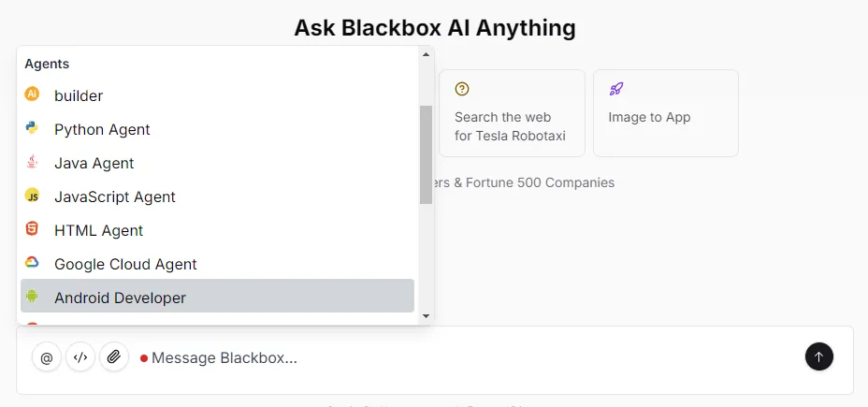
Task: Open agent mentions with the @ button
Action: [x=47, y=357]
